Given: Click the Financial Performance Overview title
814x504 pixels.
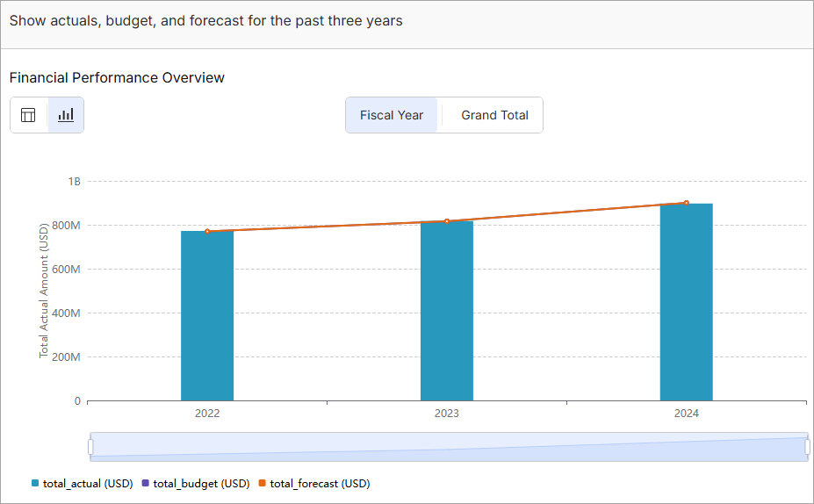Looking at the screenshot, I should pos(117,78).
